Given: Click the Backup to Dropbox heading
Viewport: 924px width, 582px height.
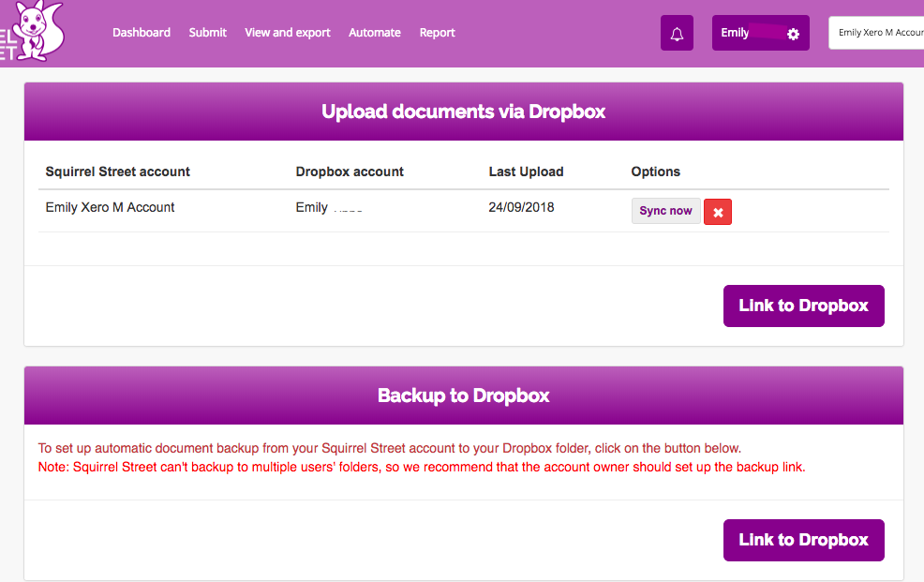Looking at the screenshot, I should (x=464, y=395).
